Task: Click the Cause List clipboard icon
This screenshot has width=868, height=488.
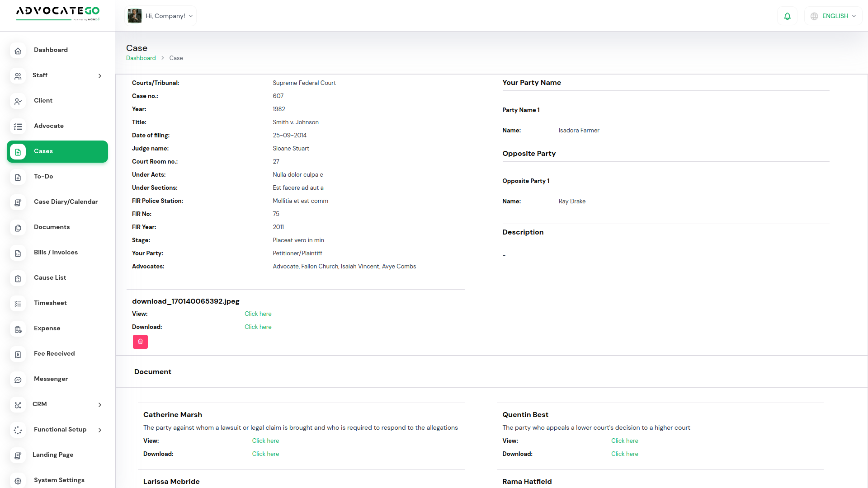Action: coord(18,278)
